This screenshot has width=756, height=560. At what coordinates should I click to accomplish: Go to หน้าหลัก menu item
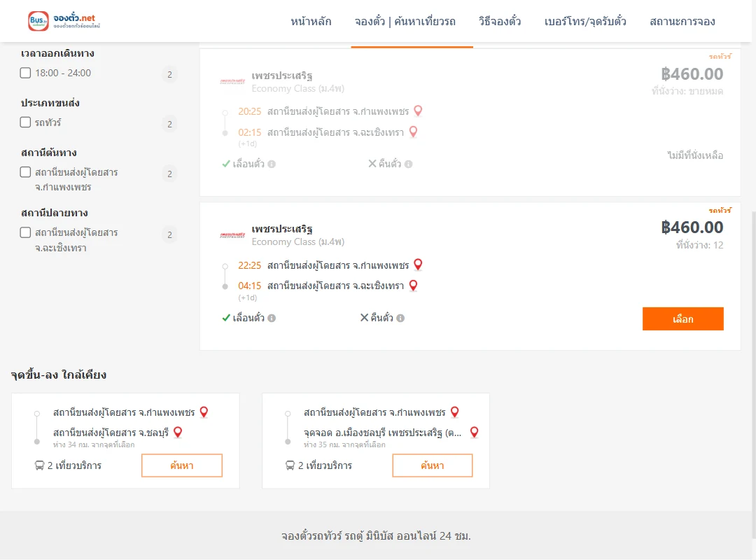click(x=311, y=21)
